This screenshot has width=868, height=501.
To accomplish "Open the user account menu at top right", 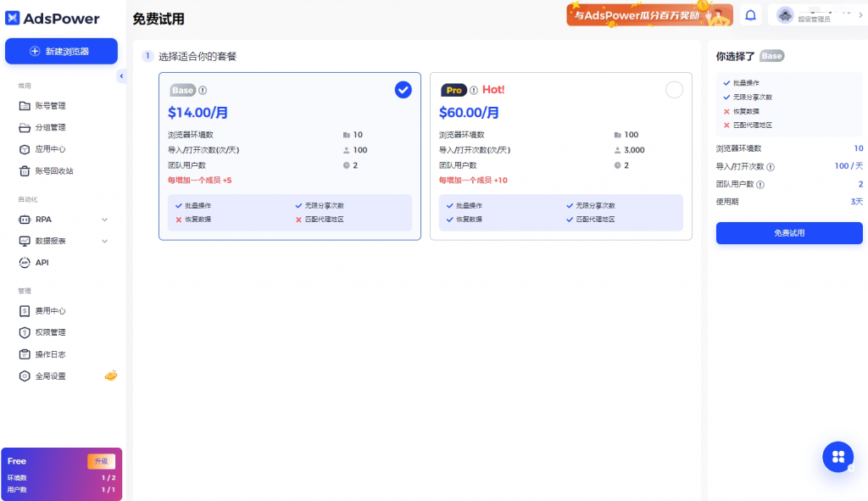I will pyautogui.click(x=817, y=15).
